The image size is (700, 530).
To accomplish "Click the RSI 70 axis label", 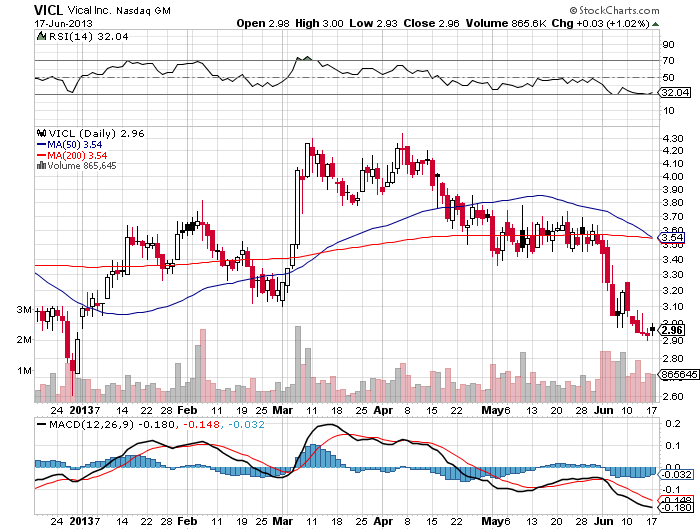I will 668,61.
